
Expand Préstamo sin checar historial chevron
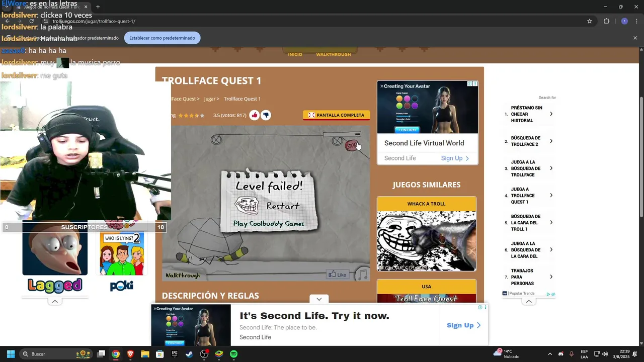pos(551,114)
